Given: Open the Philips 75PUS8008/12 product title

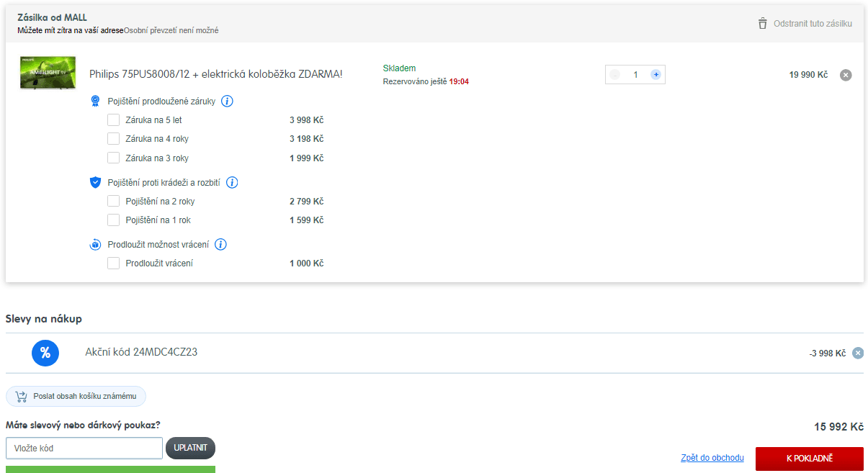Looking at the screenshot, I should click(x=216, y=74).
